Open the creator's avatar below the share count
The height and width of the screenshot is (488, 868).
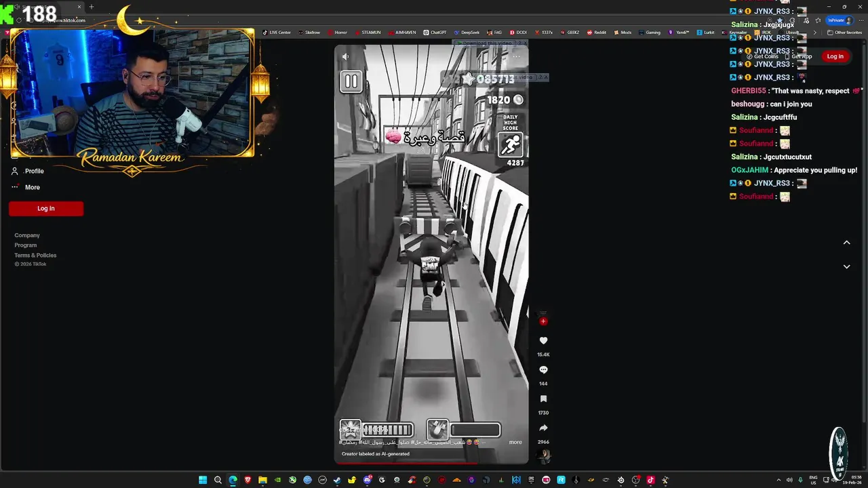click(x=543, y=457)
